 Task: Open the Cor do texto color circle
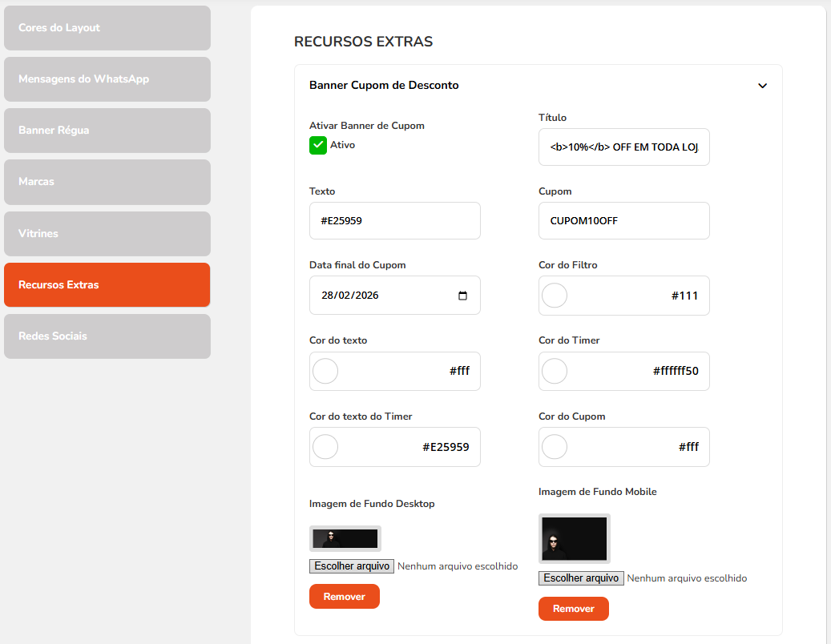pos(325,371)
